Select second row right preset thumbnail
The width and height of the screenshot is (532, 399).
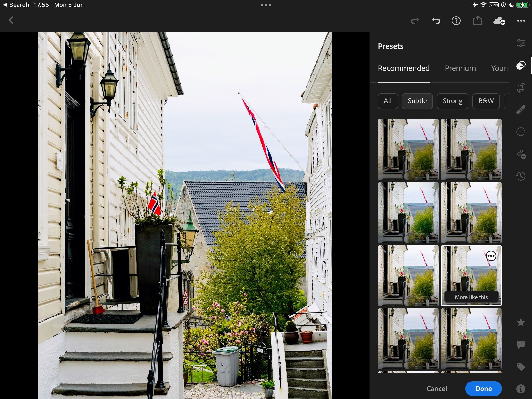coord(471,213)
